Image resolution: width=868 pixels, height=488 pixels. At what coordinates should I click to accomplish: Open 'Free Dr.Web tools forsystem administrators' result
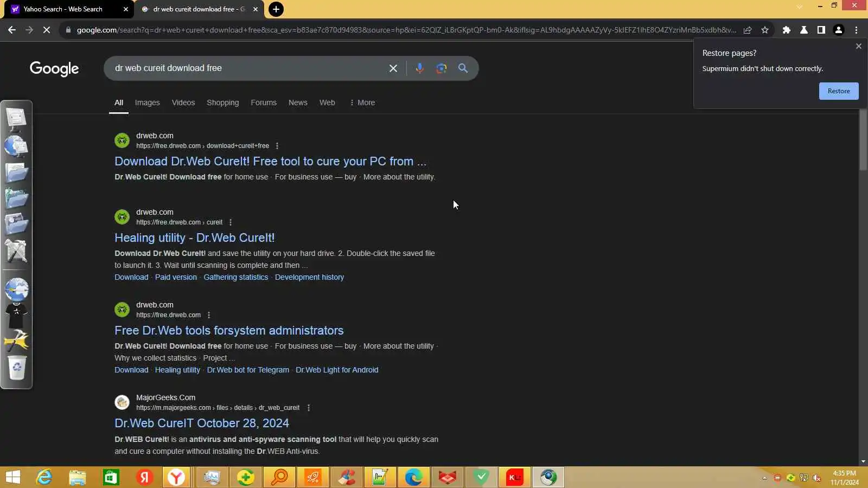(229, 331)
